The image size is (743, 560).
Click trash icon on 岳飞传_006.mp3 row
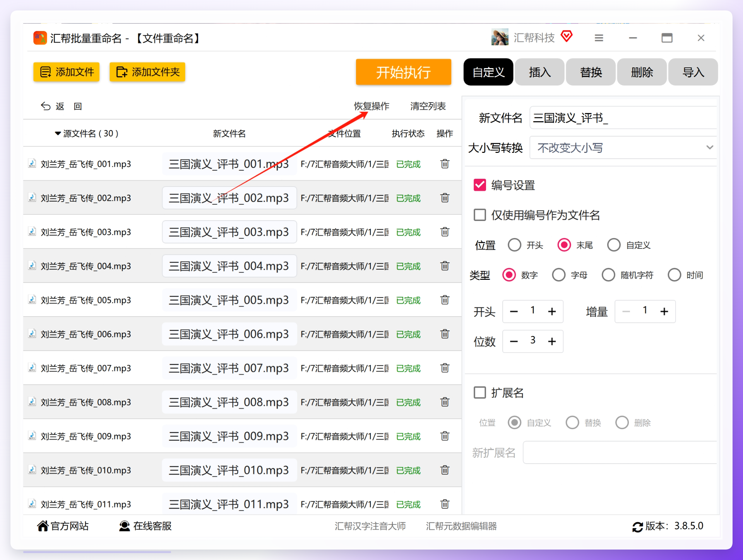tap(445, 334)
